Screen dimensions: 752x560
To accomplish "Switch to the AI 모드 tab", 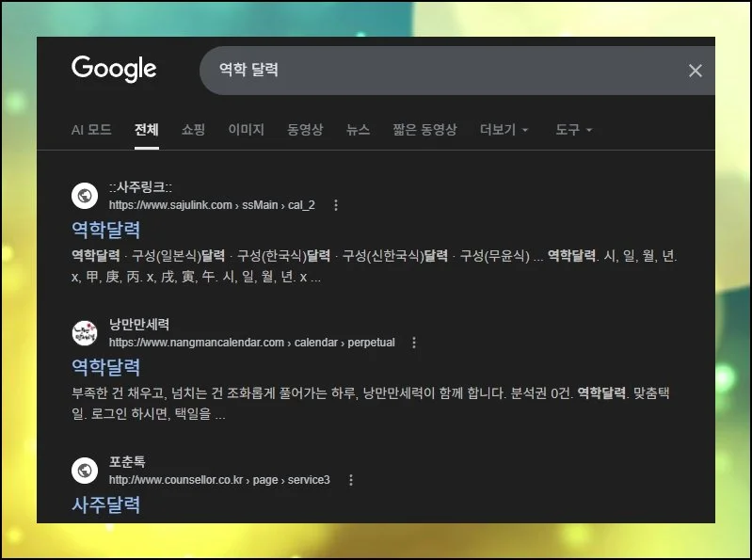I will pyautogui.click(x=91, y=130).
